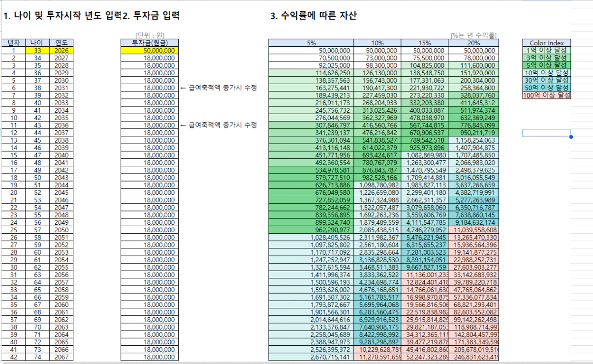The width and height of the screenshot is (593, 364).
Task: Select the Color Index header cell
Action: (x=546, y=43)
